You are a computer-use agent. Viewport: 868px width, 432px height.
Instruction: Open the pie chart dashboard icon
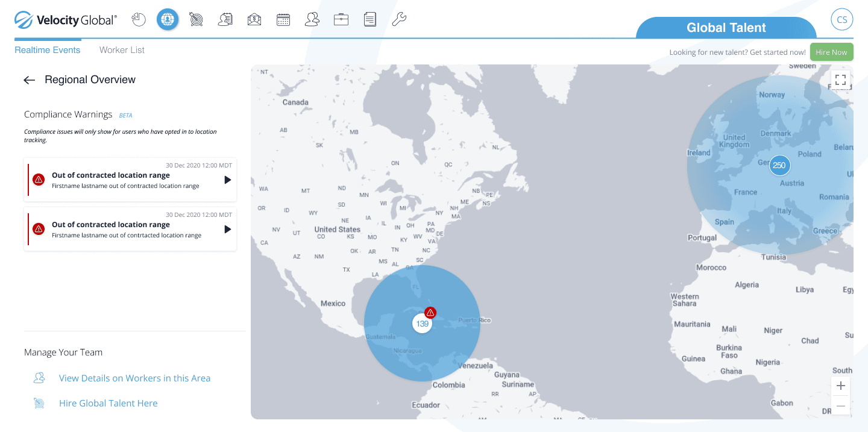pyautogui.click(x=139, y=19)
